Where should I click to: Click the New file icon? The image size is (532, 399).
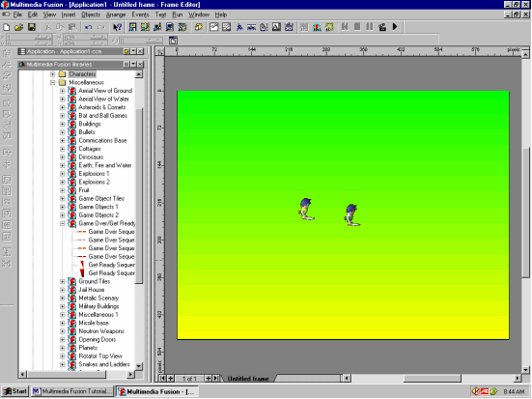pyautogui.click(x=7, y=27)
